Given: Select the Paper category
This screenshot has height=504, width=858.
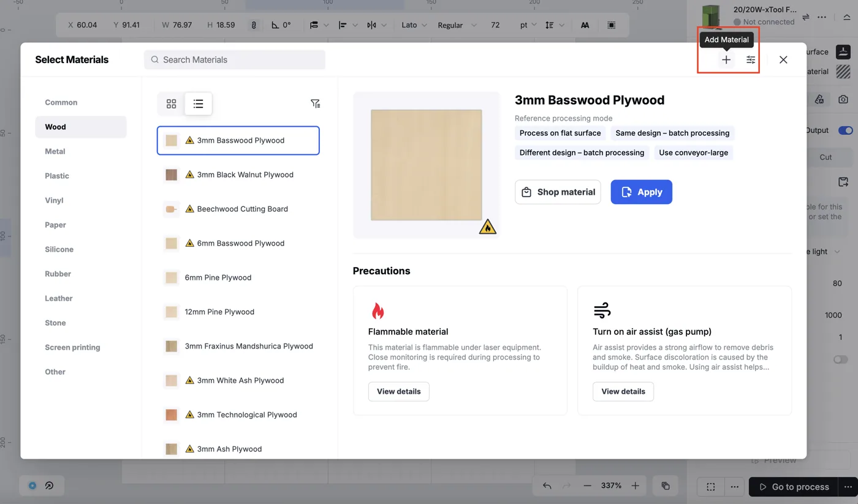Looking at the screenshot, I should click(81, 225).
